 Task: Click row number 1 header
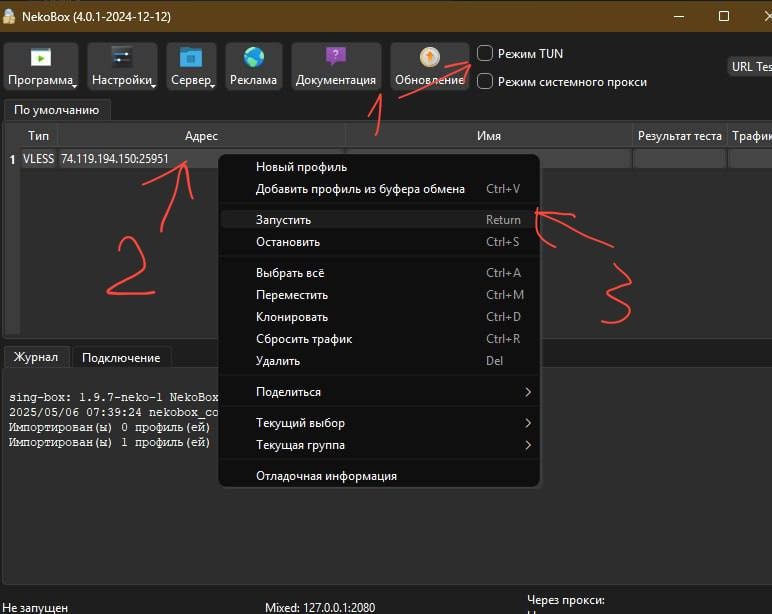pos(12,159)
